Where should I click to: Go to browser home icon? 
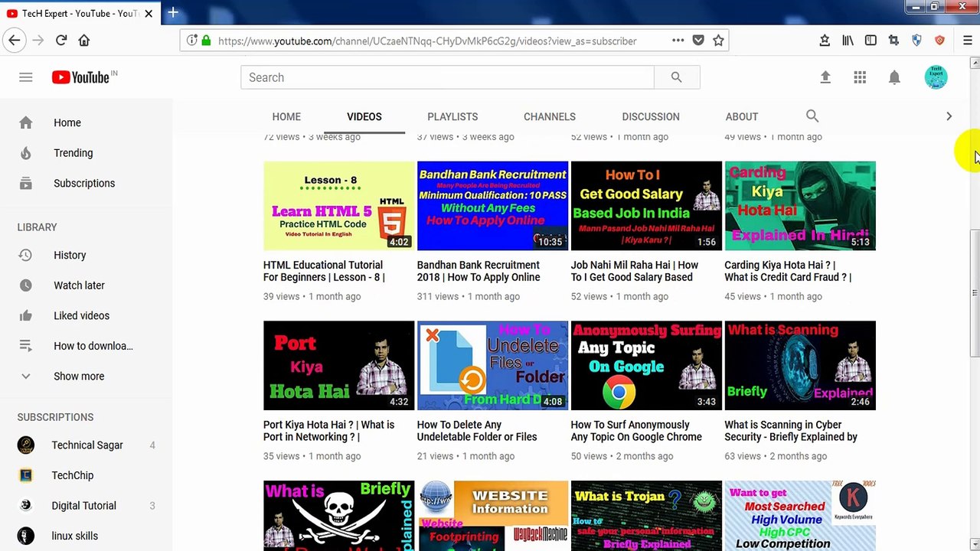(x=84, y=41)
